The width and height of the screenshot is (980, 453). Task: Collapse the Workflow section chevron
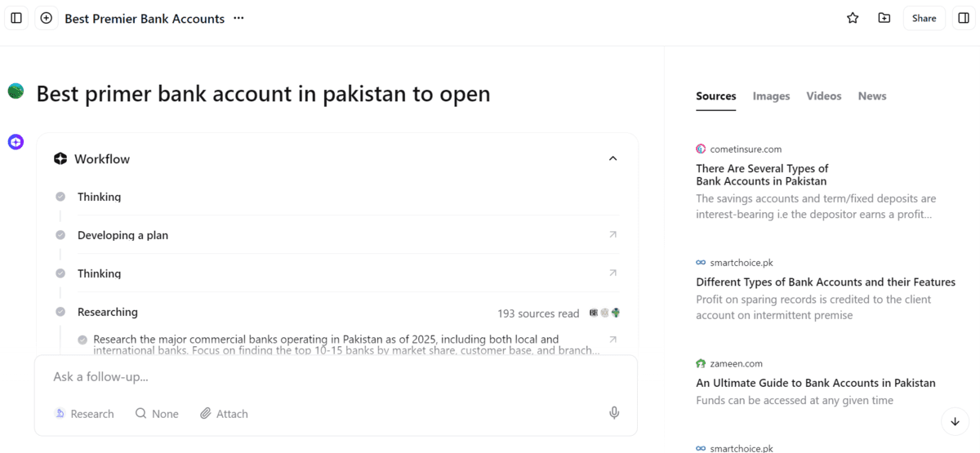(x=613, y=158)
